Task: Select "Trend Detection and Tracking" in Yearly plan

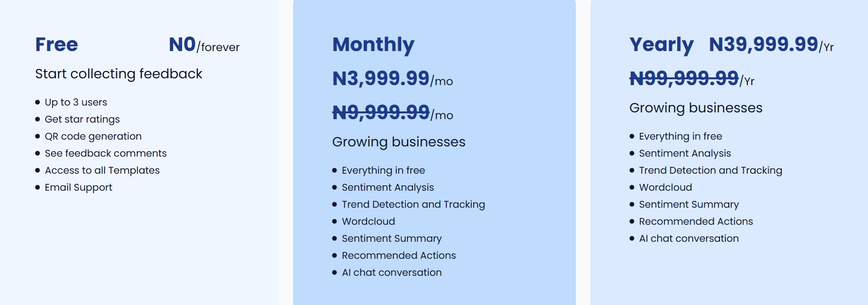Action: click(x=710, y=170)
